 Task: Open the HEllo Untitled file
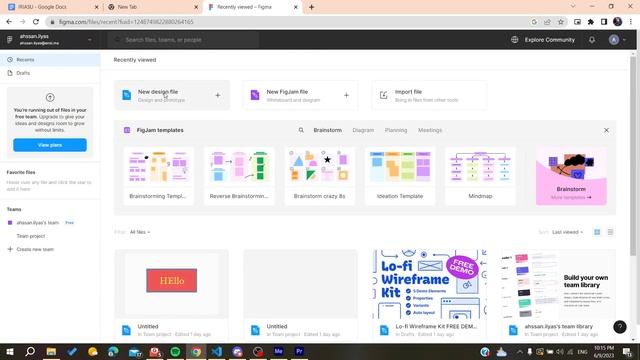(172, 294)
